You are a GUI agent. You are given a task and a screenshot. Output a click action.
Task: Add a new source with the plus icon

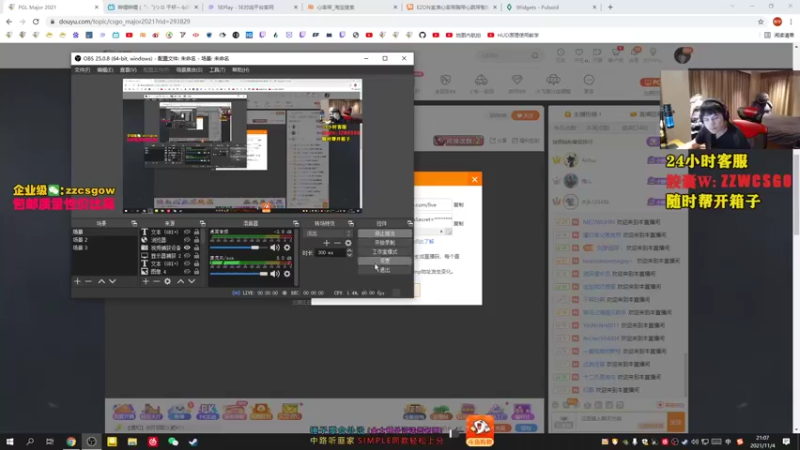[x=145, y=281]
